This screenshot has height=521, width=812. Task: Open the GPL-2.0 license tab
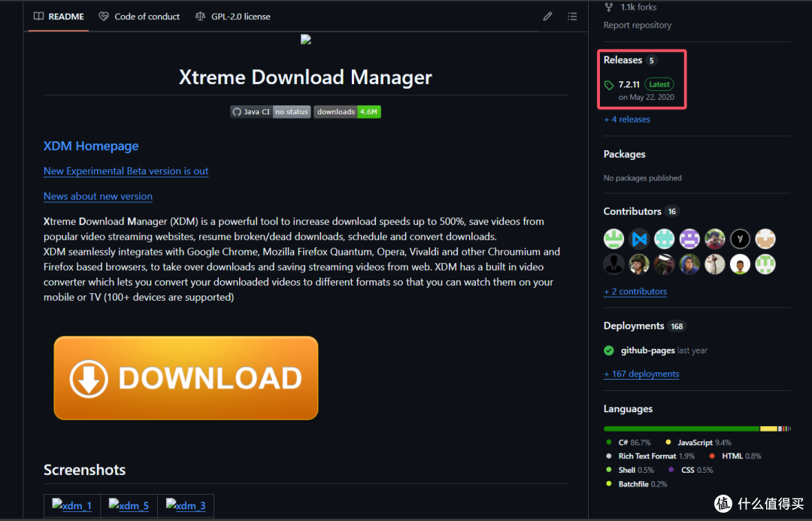[x=232, y=17]
